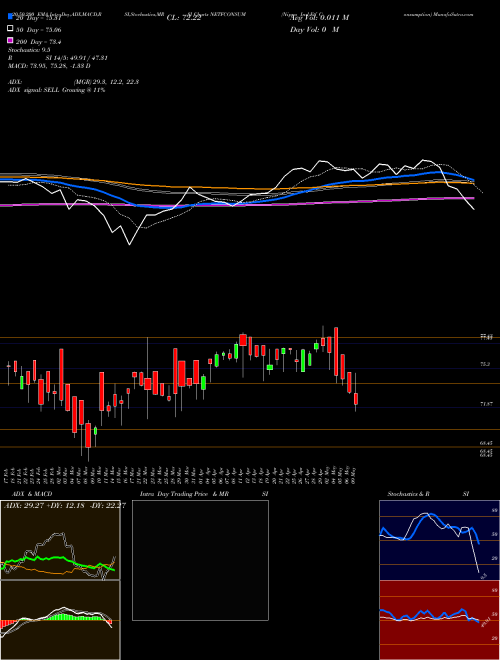500x660 pixels.
Task: Select the '50 Day = 75.06' legend text
Action: click(39, 30)
